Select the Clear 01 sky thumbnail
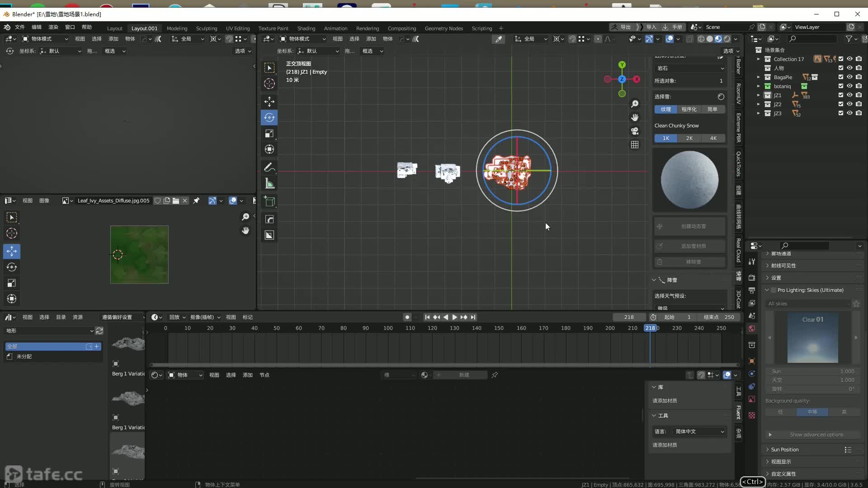The height and width of the screenshot is (488, 868). click(812, 338)
